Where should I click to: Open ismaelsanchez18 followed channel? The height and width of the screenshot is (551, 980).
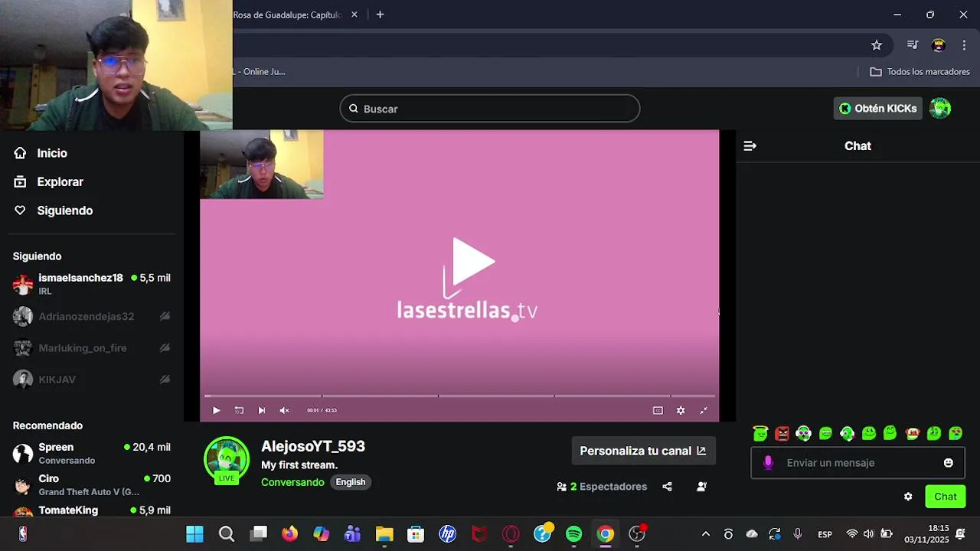(92, 284)
